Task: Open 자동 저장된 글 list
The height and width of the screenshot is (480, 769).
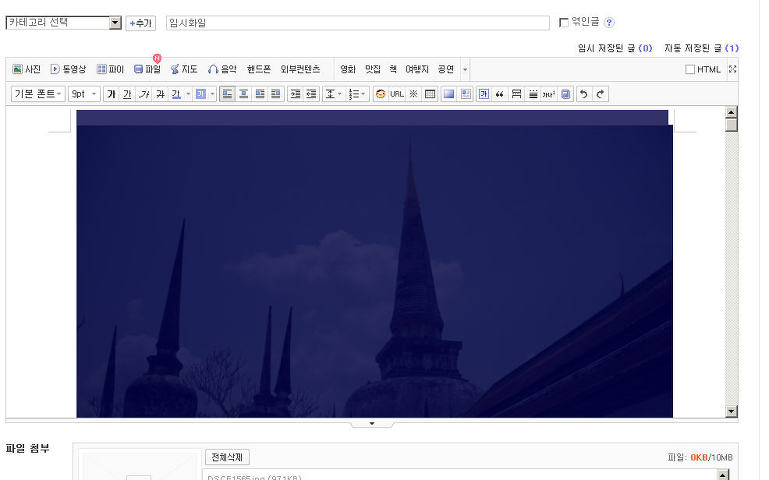Action: (701, 48)
